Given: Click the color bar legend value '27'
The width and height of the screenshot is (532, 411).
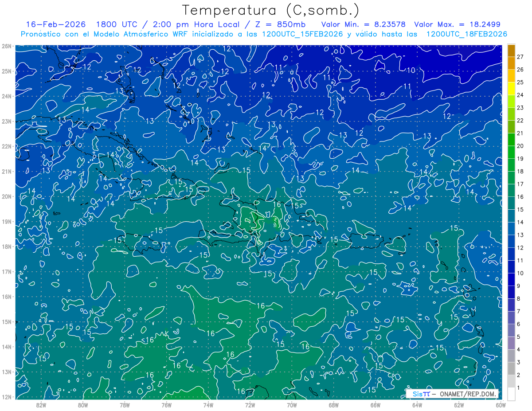Looking at the screenshot, I should pos(520,57).
